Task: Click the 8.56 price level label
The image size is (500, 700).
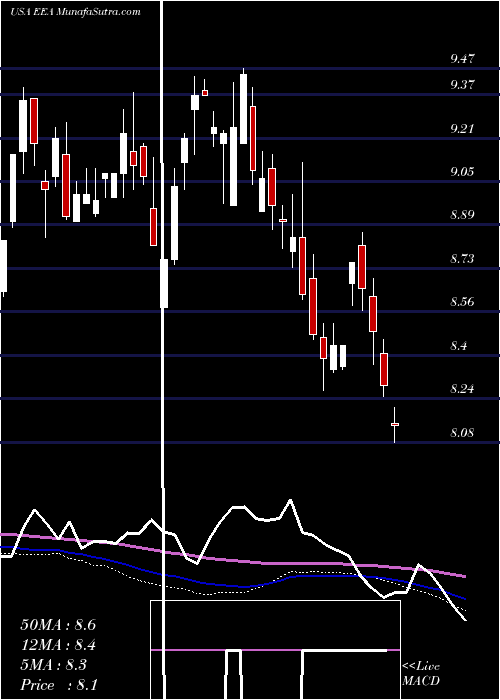Action: pyautogui.click(x=463, y=301)
